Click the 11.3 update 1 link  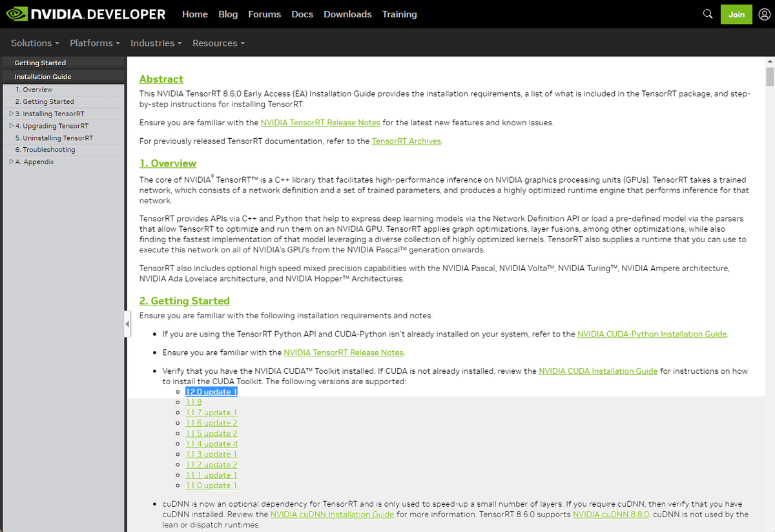[x=212, y=455]
